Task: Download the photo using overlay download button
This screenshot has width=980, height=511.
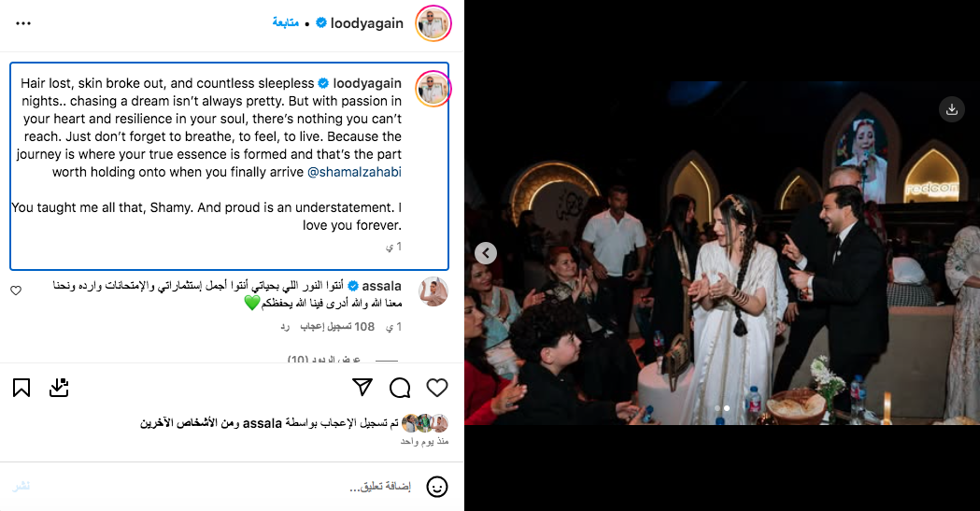Action: point(951,109)
